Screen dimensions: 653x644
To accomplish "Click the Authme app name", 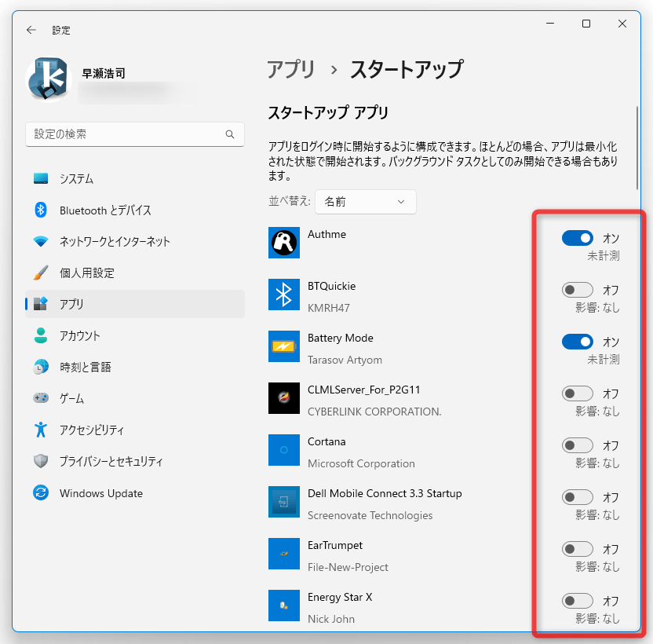I will 327,234.
